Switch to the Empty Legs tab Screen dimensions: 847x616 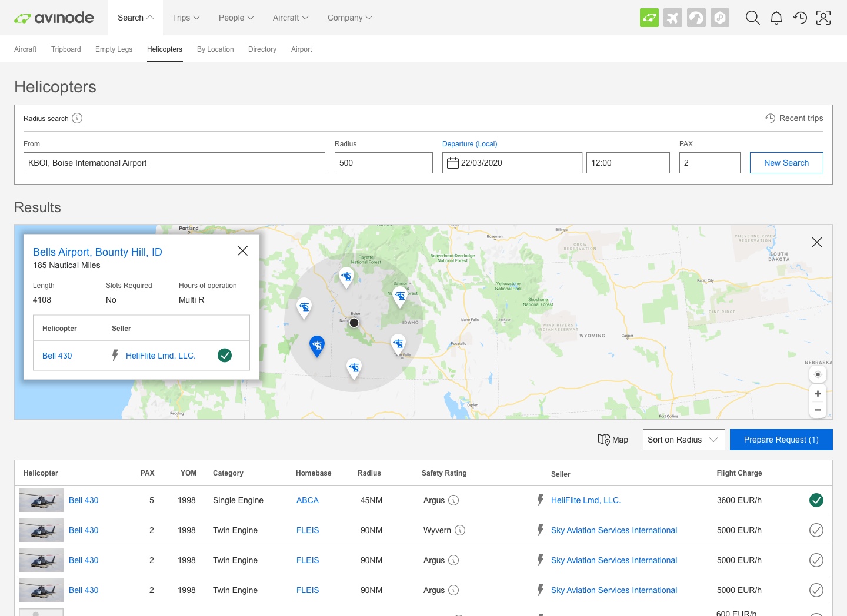tap(114, 49)
